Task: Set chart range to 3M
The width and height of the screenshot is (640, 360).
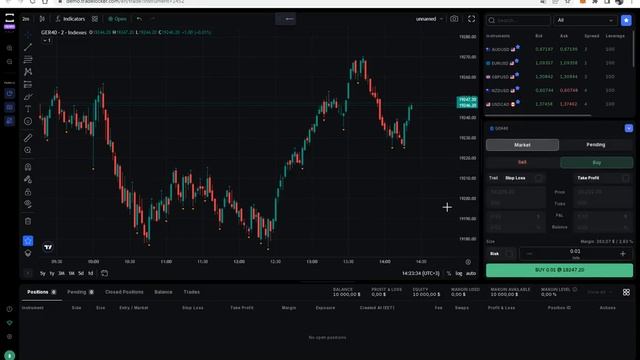Action: (61, 273)
